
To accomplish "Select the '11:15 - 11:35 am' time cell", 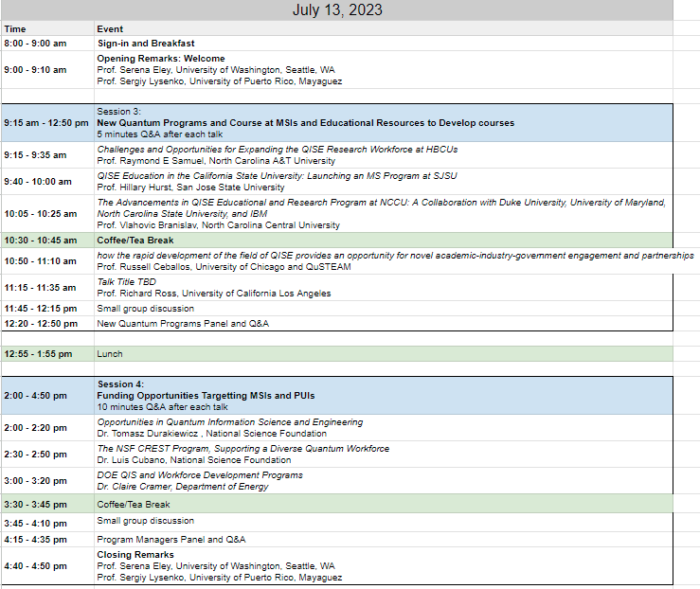I will point(47,287).
